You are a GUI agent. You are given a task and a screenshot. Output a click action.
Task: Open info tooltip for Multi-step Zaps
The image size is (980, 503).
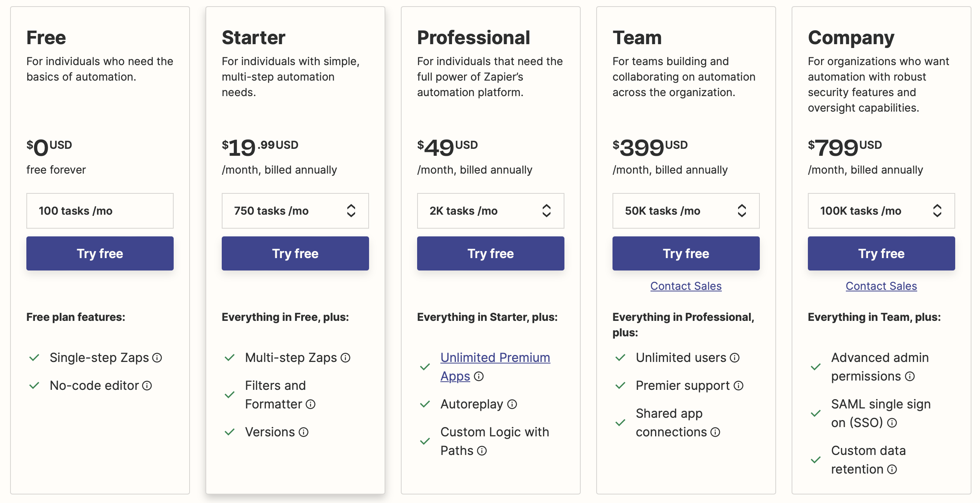pyautogui.click(x=345, y=358)
